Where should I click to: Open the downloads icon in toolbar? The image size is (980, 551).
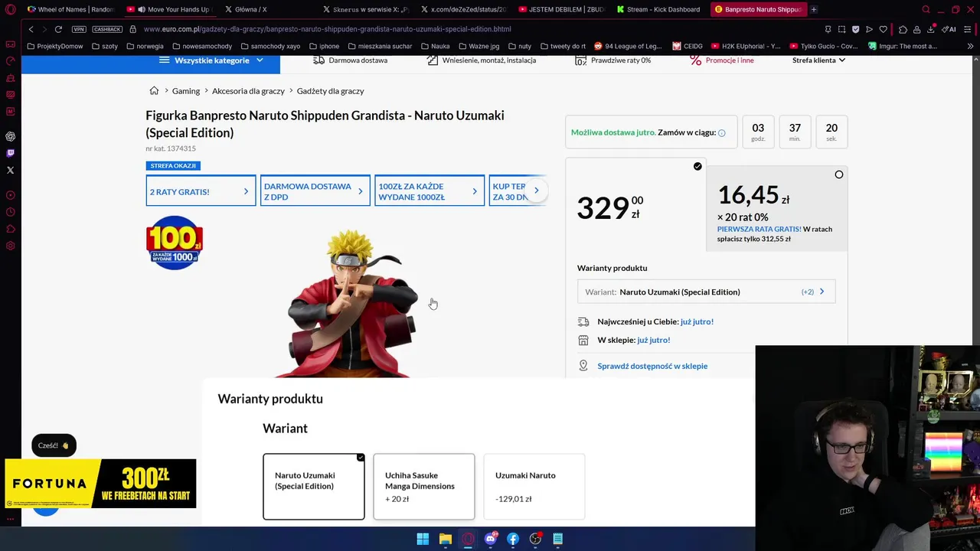click(x=930, y=29)
